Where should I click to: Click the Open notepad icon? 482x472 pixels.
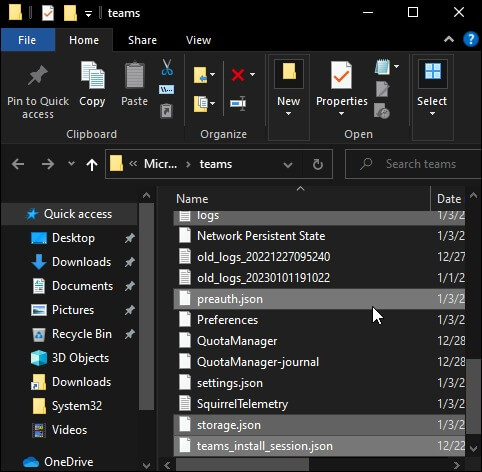coord(382,66)
